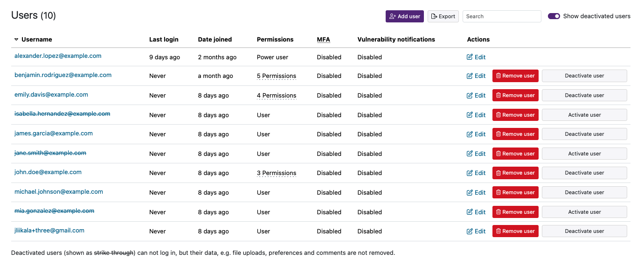
Task: Expand emily.davis's 4 Permissions list
Action: point(276,96)
